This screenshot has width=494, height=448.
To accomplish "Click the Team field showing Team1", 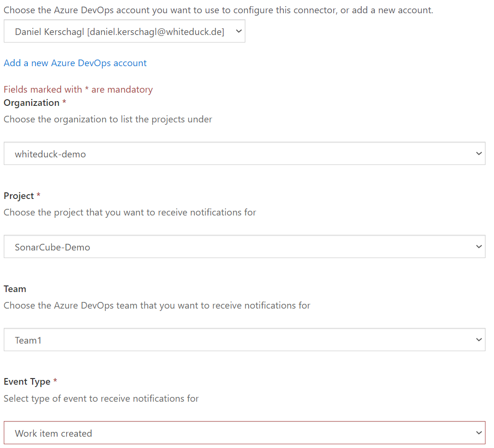I will 244,339.
